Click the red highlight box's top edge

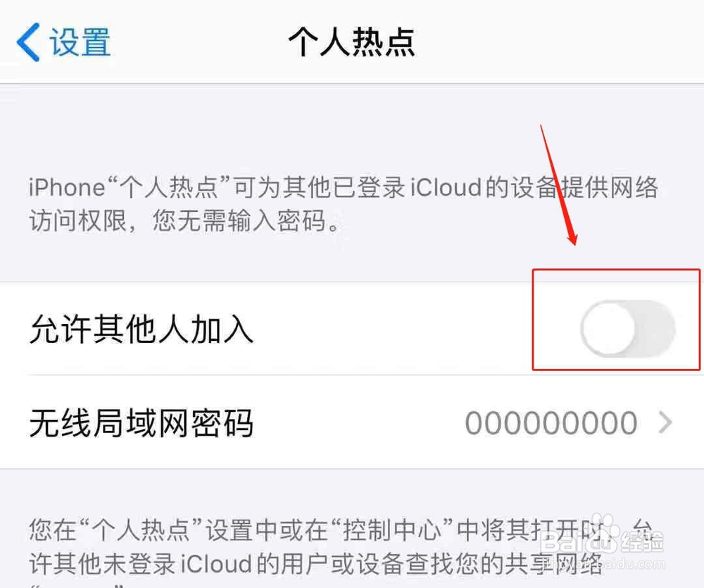pos(616,270)
